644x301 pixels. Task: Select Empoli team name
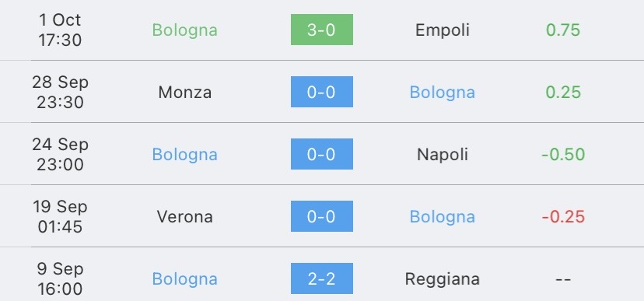(443, 30)
